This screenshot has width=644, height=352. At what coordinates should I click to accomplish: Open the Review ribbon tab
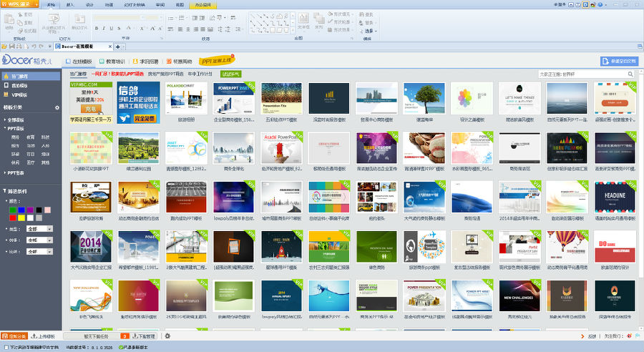160,5
